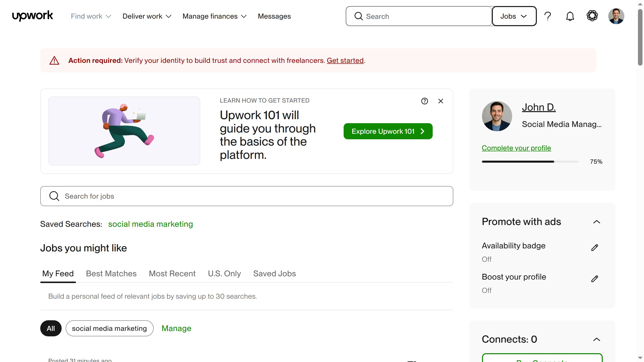Edit Availability badge using the pencil icon
Viewport: 644px width, 362px height.
pos(595,248)
